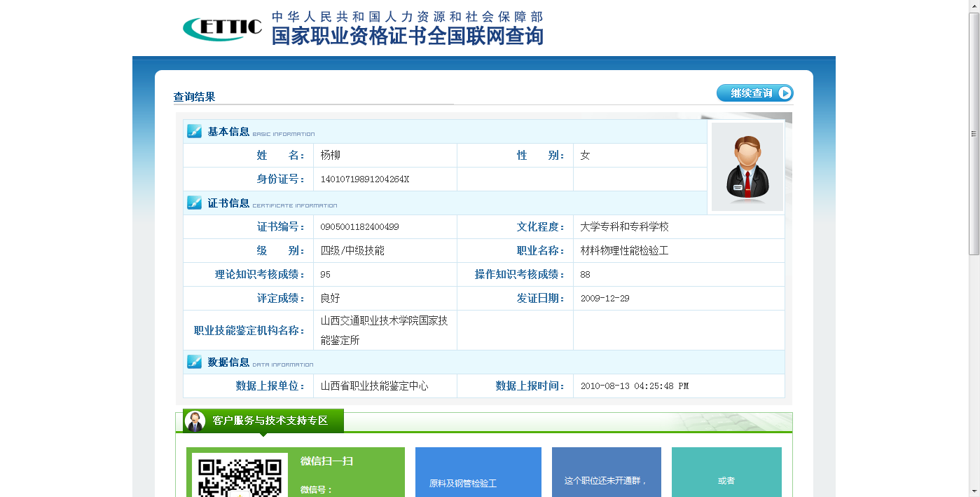
Task: Click the 证书信息 section pencil icon
Action: click(195, 203)
